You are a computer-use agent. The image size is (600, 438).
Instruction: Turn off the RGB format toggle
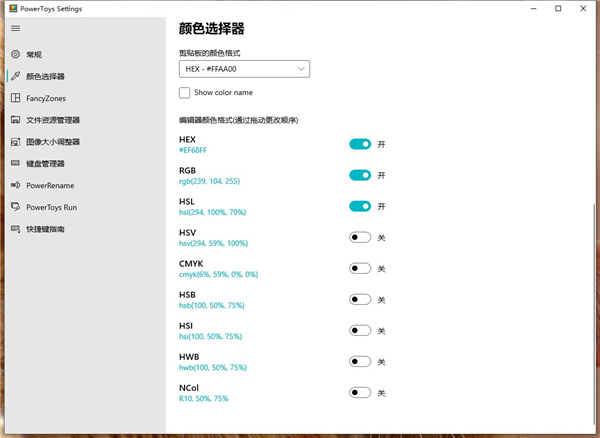360,175
